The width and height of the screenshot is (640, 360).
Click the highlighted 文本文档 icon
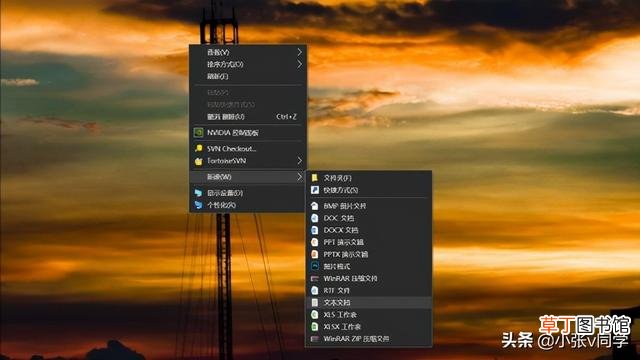tap(315, 302)
